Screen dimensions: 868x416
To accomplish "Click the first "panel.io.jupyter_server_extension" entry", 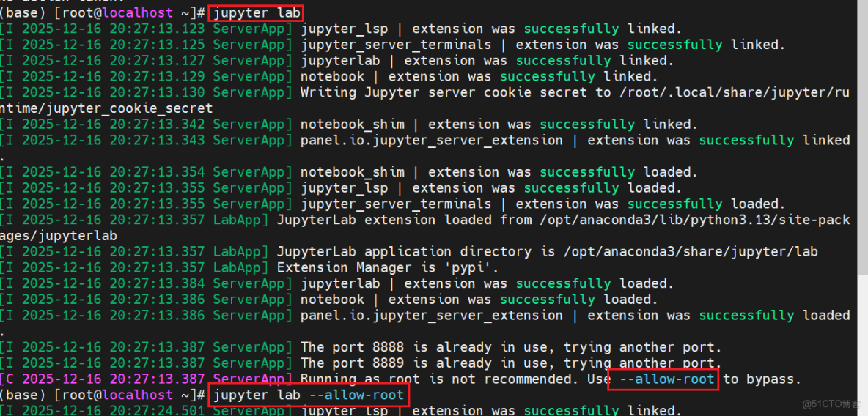I will tap(431, 140).
